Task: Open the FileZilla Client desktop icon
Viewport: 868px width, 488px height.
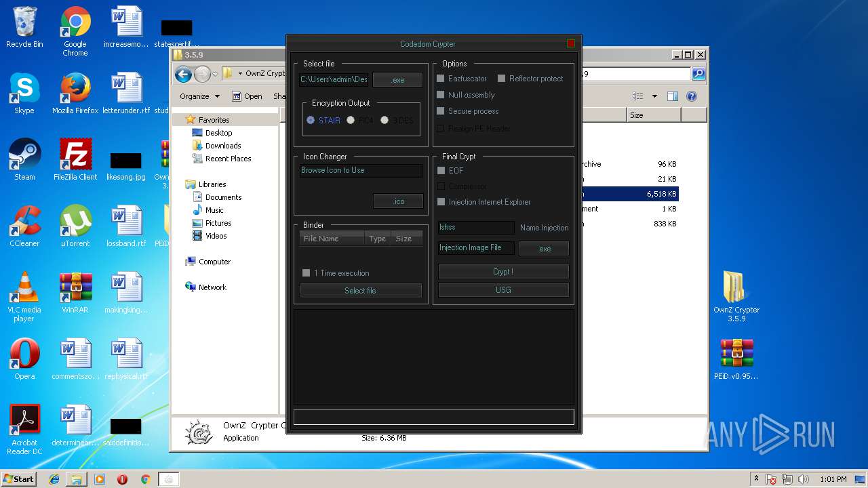Action: pos(75,160)
